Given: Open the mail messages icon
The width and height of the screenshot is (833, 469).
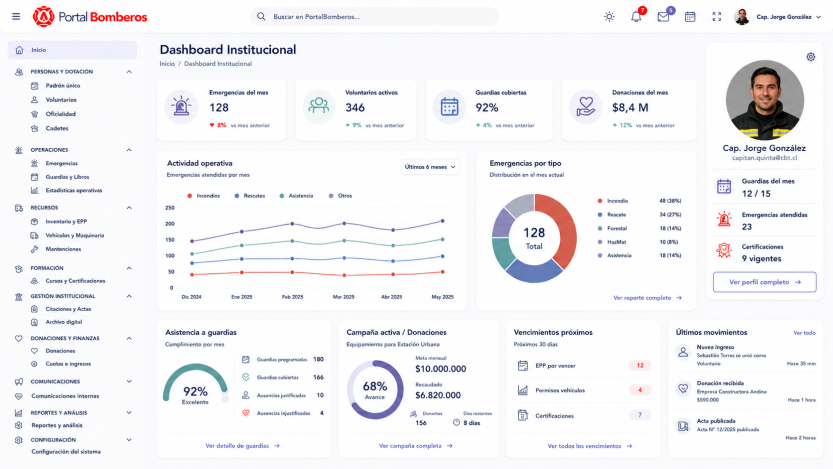Looking at the screenshot, I should click(663, 17).
